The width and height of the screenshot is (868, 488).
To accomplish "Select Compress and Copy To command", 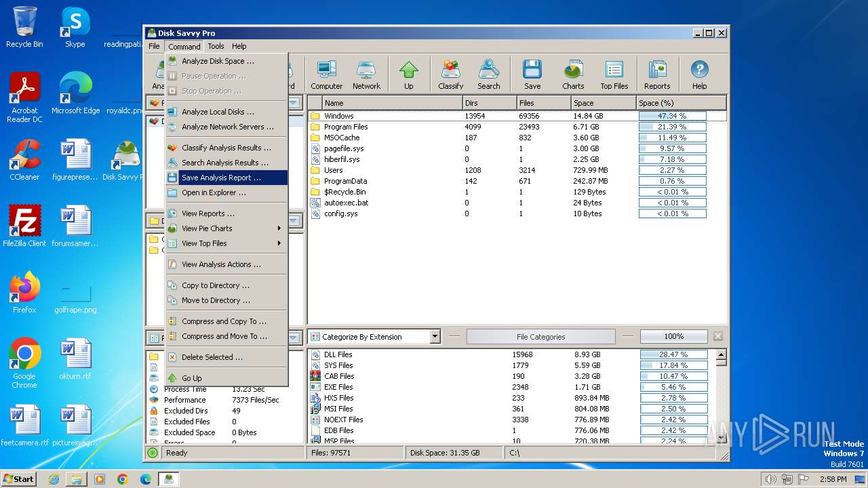I will [x=226, y=321].
